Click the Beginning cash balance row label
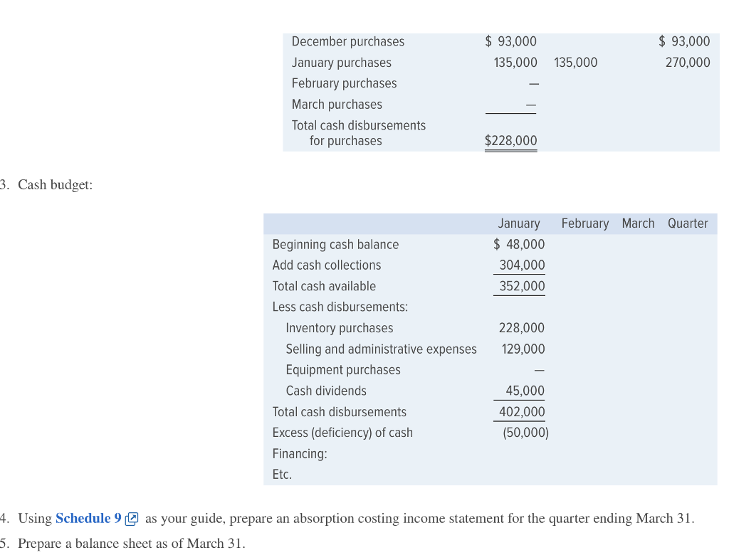The image size is (729, 560). tap(335, 245)
